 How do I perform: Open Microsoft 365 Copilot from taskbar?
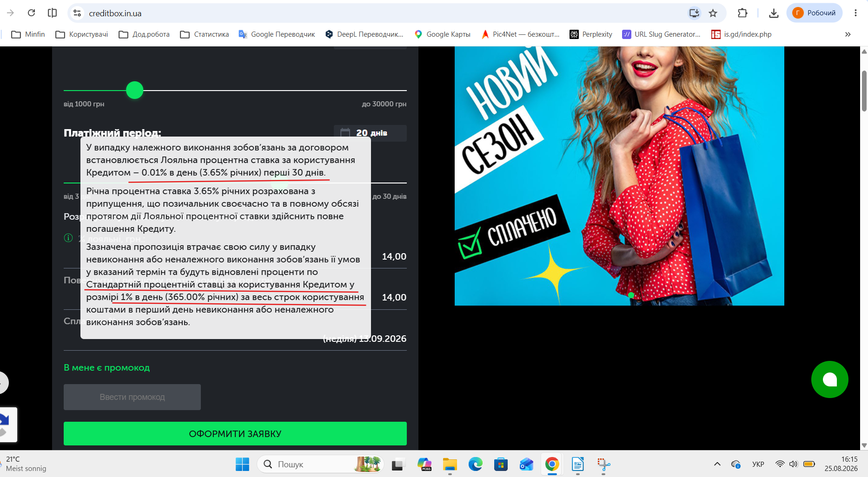[424, 464]
